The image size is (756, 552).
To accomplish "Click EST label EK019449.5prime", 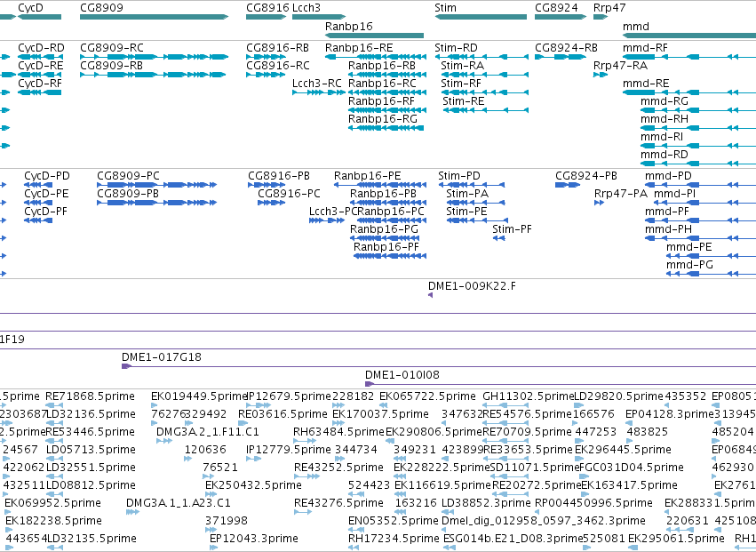I will 199,396.
